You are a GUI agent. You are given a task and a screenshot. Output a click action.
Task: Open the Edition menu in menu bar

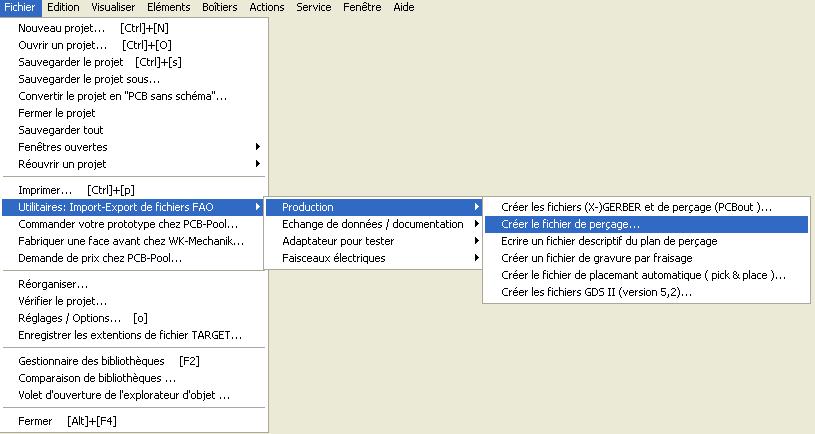[63, 7]
